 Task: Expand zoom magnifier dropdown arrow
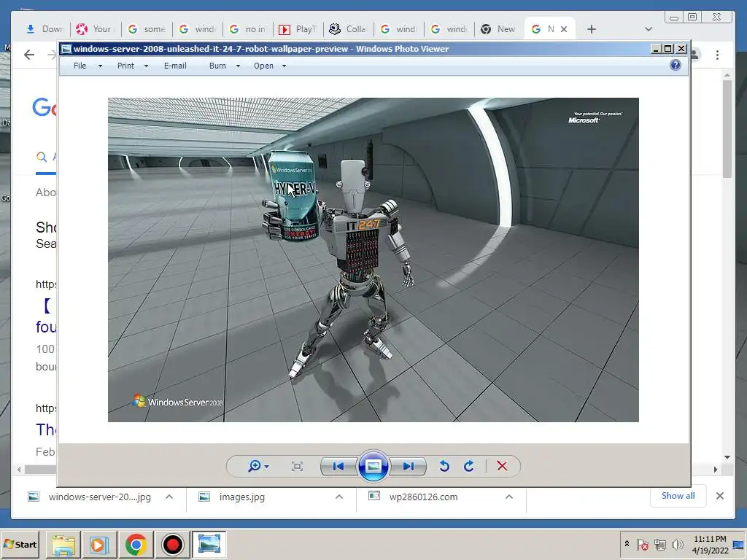(266, 467)
